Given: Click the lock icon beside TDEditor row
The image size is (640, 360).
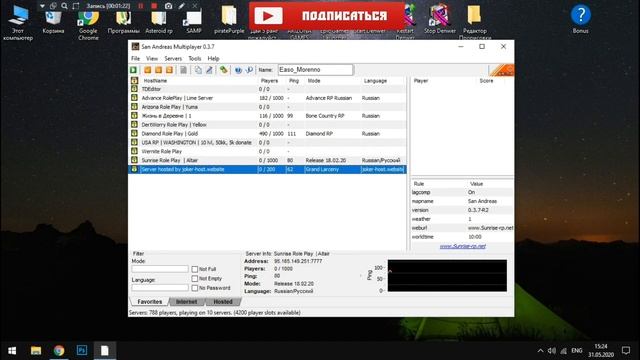Looking at the screenshot, I should click(x=134, y=89).
